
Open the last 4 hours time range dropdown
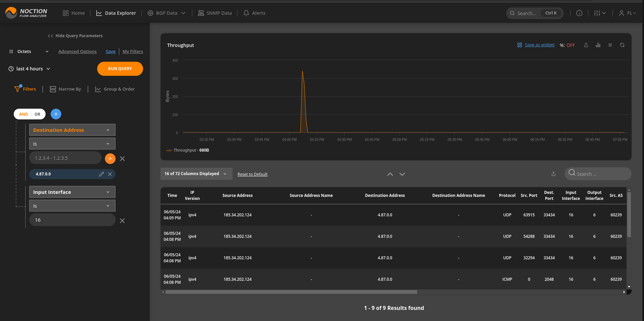click(29, 69)
